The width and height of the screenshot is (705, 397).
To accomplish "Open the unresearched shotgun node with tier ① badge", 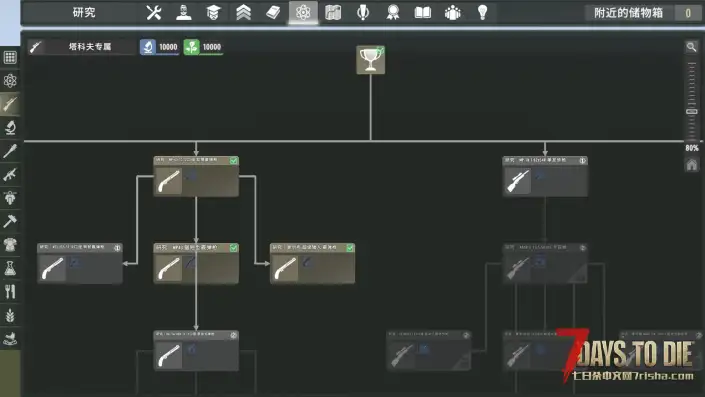I will point(80,263).
